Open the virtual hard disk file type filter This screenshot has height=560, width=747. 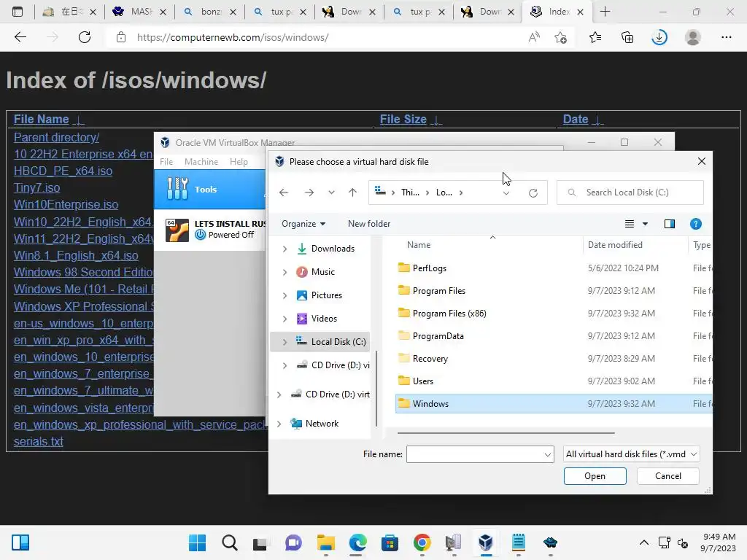(x=631, y=454)
